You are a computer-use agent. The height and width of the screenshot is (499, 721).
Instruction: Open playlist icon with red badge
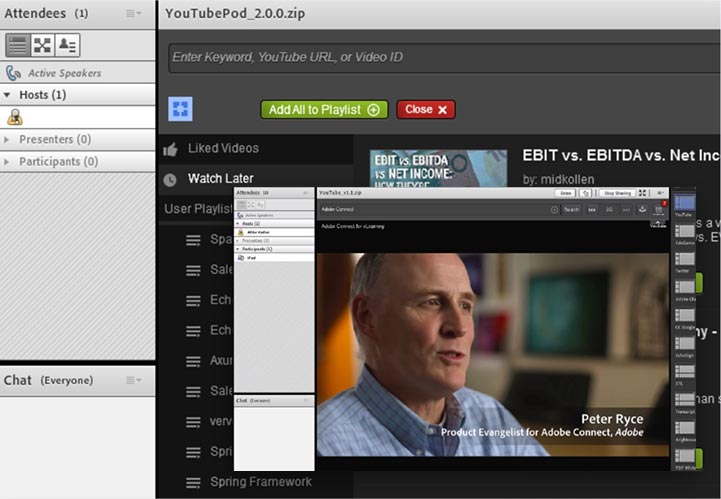pos(659,209)
